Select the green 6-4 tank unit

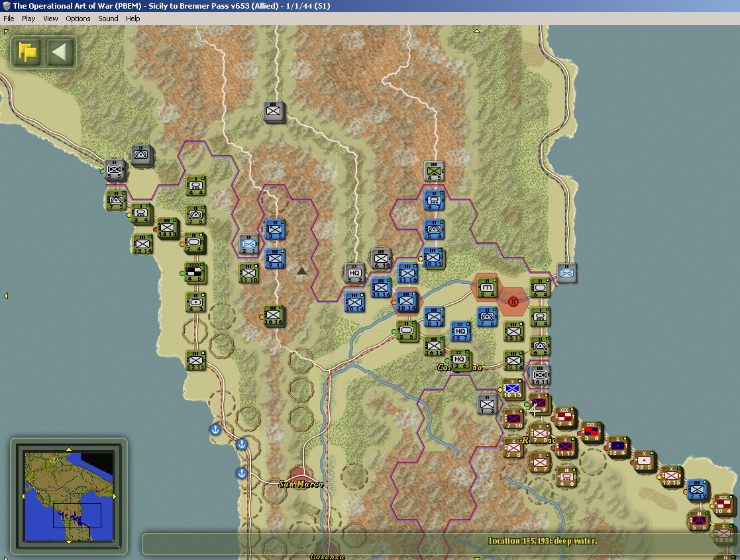pyautogui.click(x=540, y=288)
